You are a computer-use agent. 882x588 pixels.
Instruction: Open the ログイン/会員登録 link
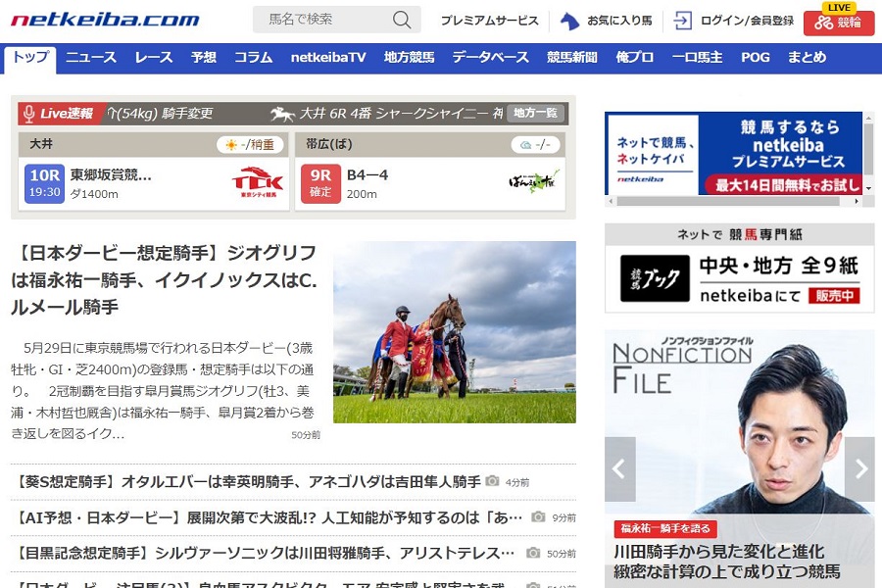[747, 21]
